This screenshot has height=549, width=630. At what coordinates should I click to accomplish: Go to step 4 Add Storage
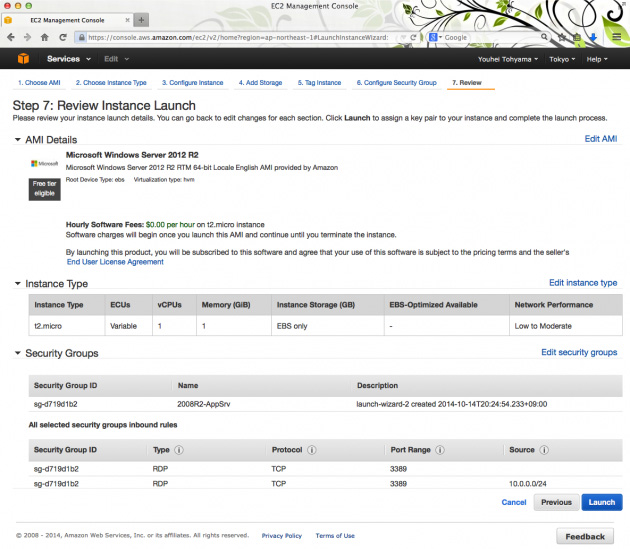(x=260, y=83)
